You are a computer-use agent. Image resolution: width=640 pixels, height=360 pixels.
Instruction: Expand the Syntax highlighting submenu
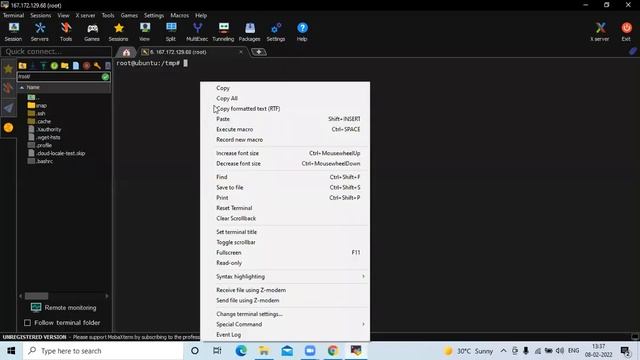(285, 276)
